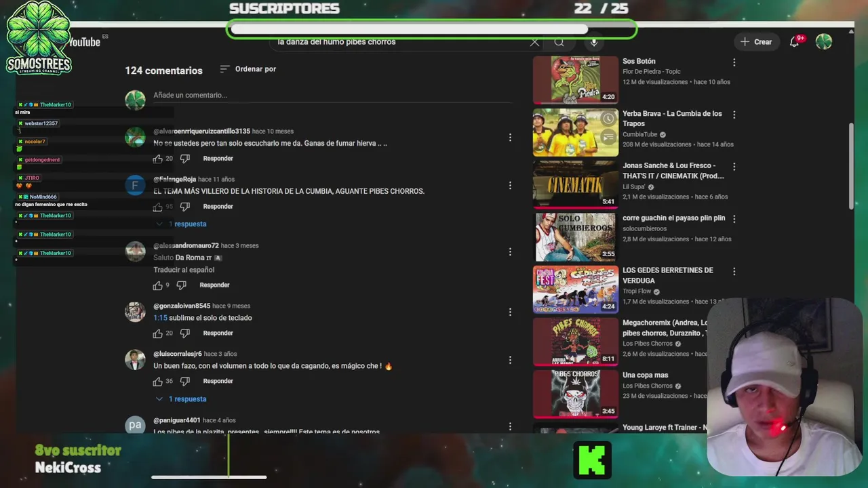Clear the search box with the X icon
Viewport: 868px width, 488px height.
534,42
